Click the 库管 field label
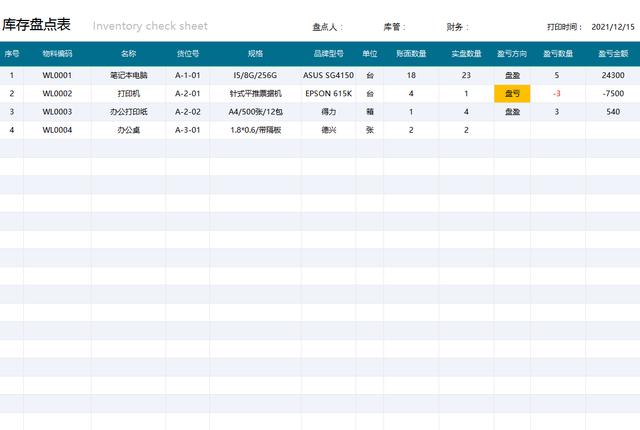 pyautogui.click(x=394, y=27)
